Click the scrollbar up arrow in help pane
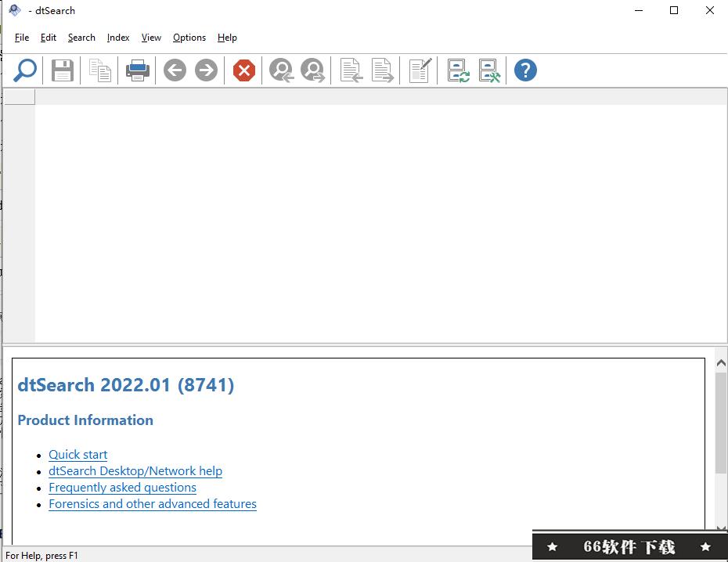Screen dimensions: 728x562 [721, 363]
